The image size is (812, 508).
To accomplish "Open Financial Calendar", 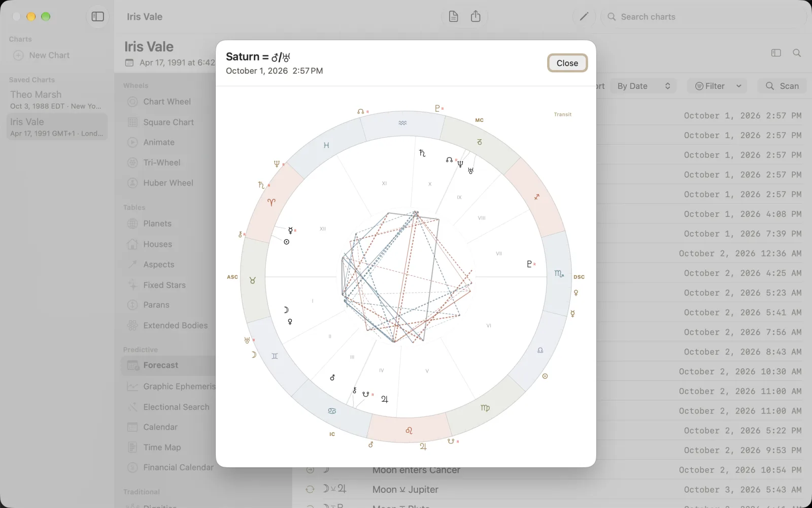I will point(178,468).
